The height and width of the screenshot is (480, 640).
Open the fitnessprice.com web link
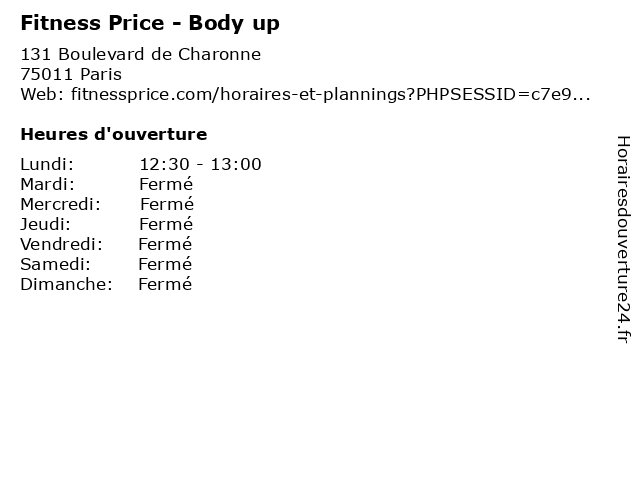(305, 94)
